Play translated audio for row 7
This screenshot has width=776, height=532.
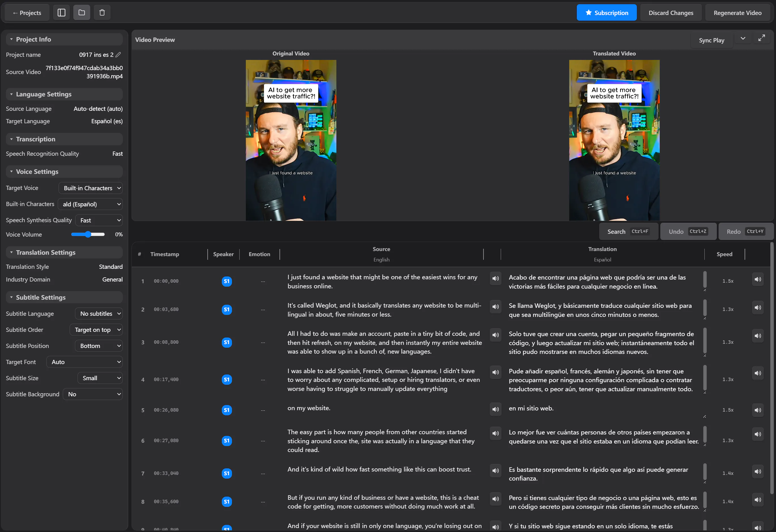click(x=758, y=472)
